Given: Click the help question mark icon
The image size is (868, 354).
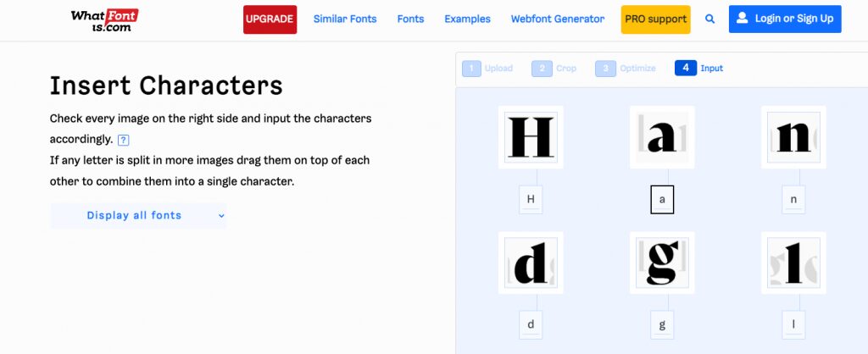Looking at the screenshot, I should coord(124,140).
